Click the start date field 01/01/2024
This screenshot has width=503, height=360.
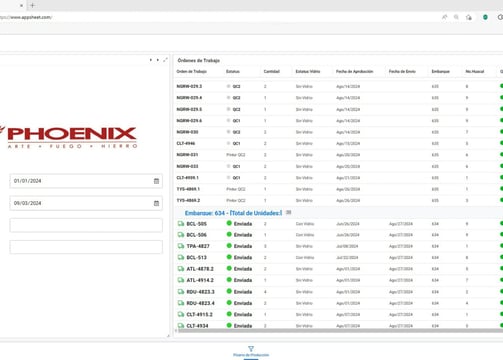[x=86, y=181]
